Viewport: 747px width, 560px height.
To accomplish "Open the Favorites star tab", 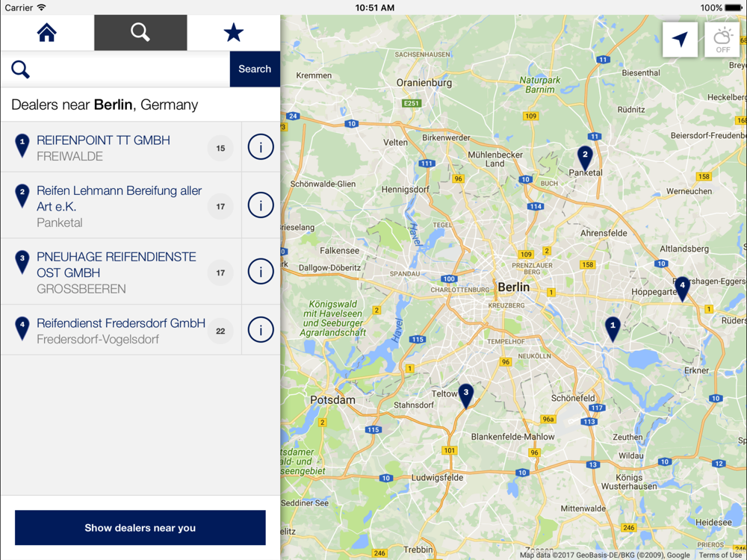I will tap(233, 32).
